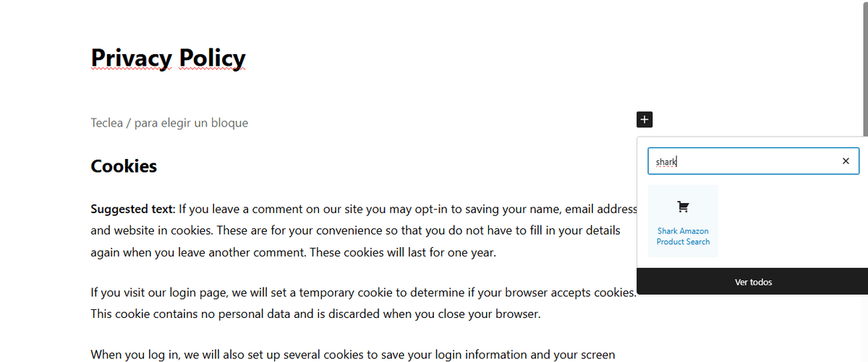
Task: Click the line 'This cookie contains no personal data'
Action: [x=315, y=314]
